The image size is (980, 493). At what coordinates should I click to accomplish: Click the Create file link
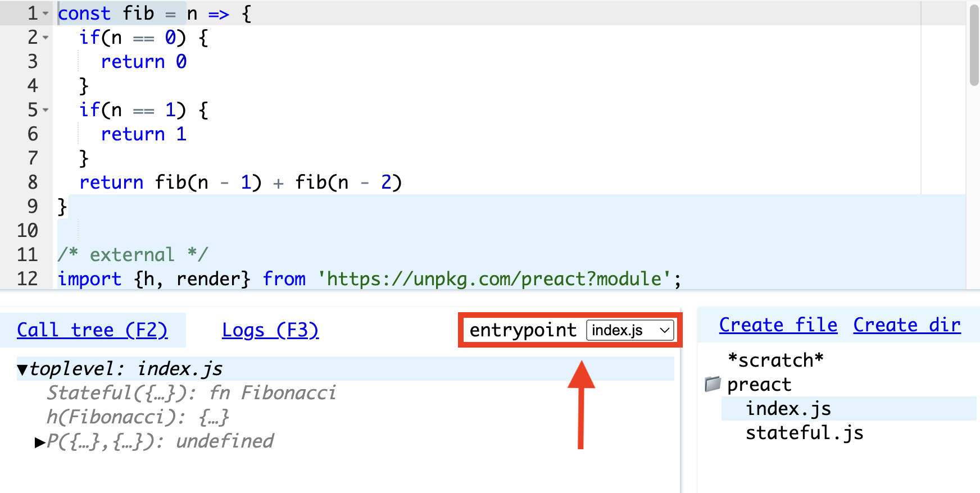pos(778,325)
